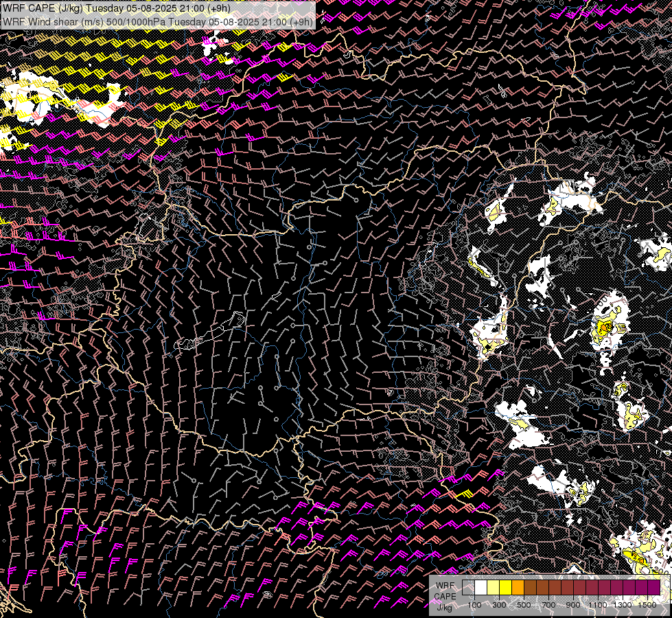The height and width of the screenshot is (618, 672).
Task: Click the WRF CAPE (J/kg) title line
Action: [x=117, y=8]
